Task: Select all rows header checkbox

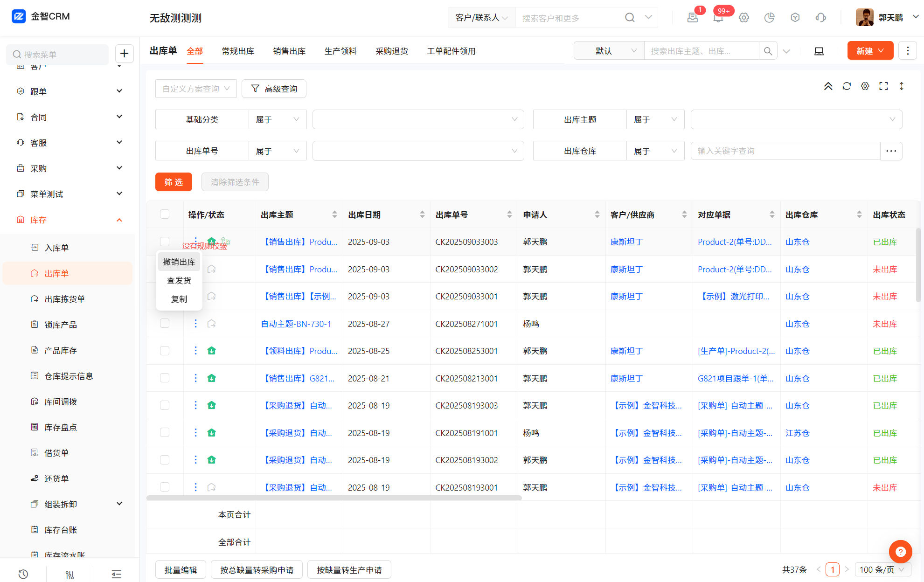Action: coord(165,214)
